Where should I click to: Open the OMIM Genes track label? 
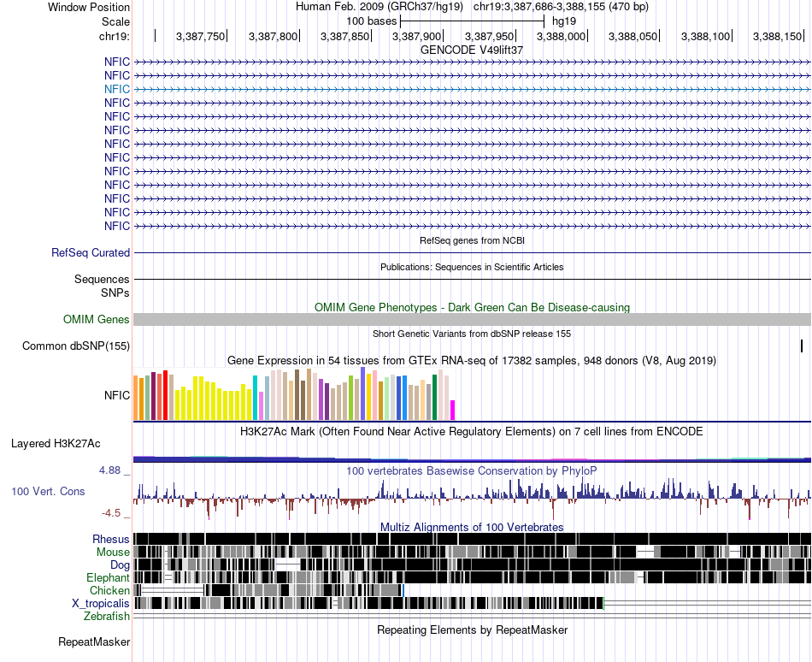coord(97,319)
